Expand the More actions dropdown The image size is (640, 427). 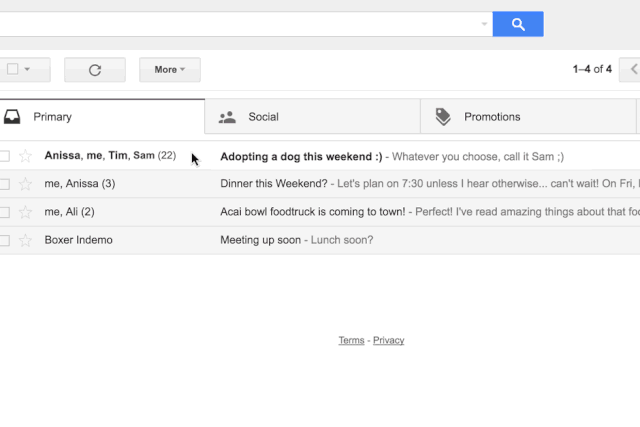click(x=170, y=70)
